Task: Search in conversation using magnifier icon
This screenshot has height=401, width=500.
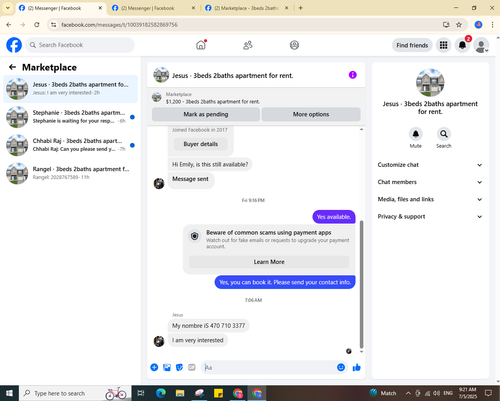Action: point(444,134)
